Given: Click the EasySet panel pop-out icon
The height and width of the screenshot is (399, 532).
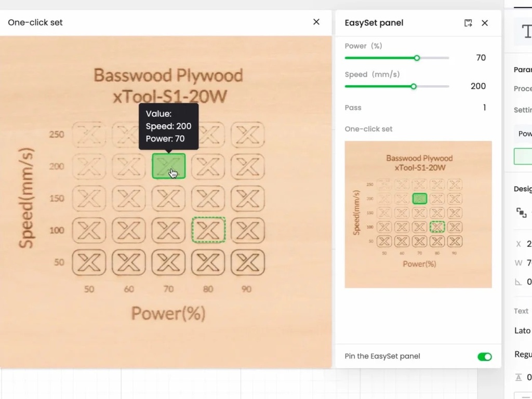Looking at the screenshot, I should [x=468, y=23].
